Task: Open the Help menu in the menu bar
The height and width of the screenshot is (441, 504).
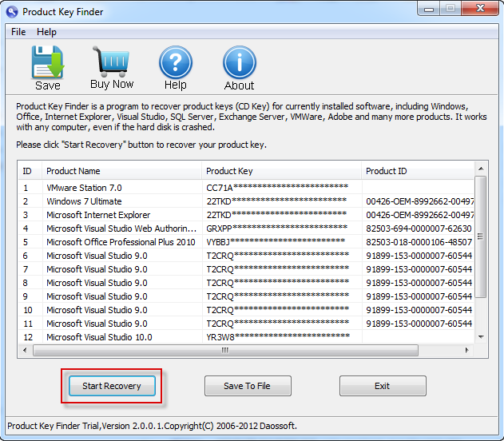Action: [x=46, y=32]
